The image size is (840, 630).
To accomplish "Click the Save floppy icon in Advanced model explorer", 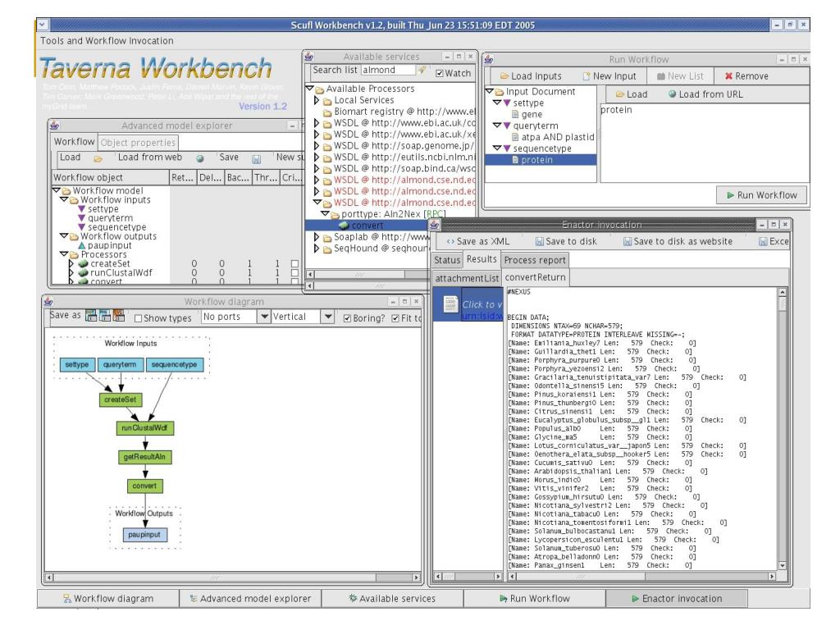I will coord(256,158).
